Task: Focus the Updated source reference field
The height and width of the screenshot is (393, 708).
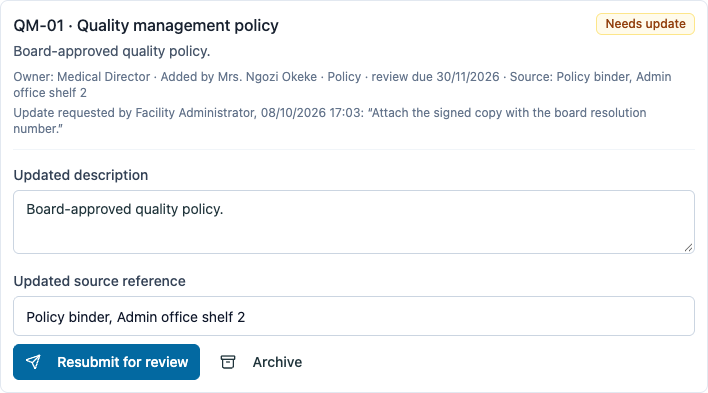Action: tap(354, 316)
